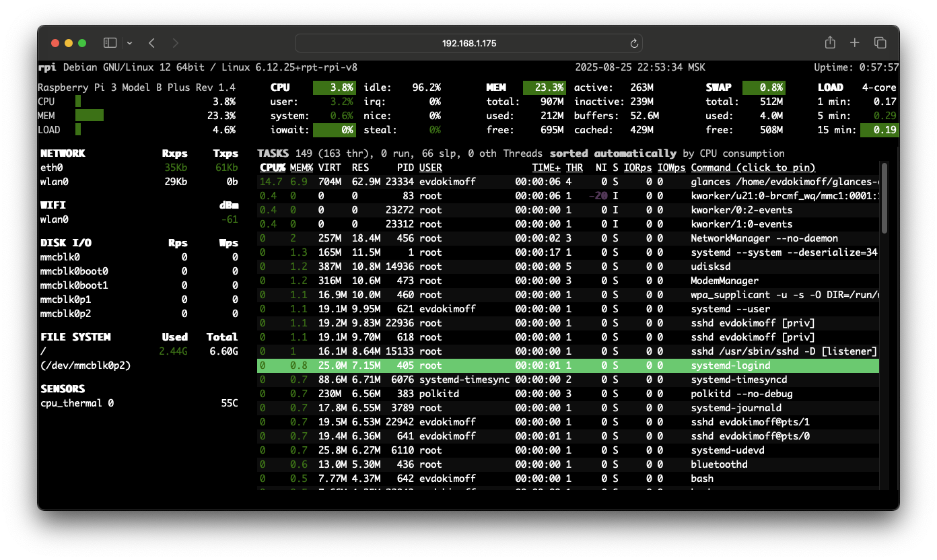The height and width of the screenshot is (560, 937).
Task: Open the Share icon in the toolbar
Action: coord(830,43)
